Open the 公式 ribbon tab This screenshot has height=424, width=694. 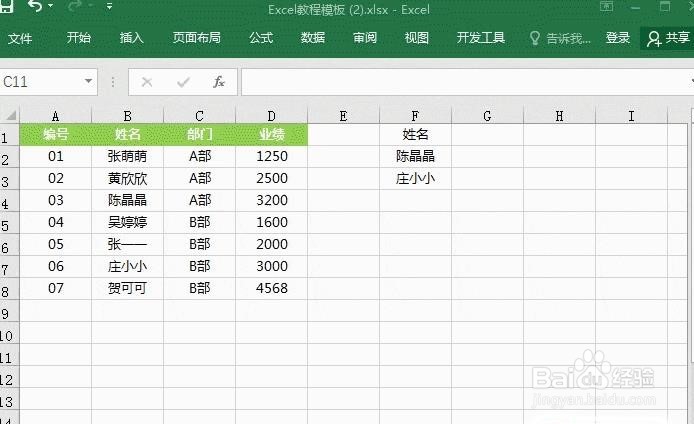tap(261, 38)
